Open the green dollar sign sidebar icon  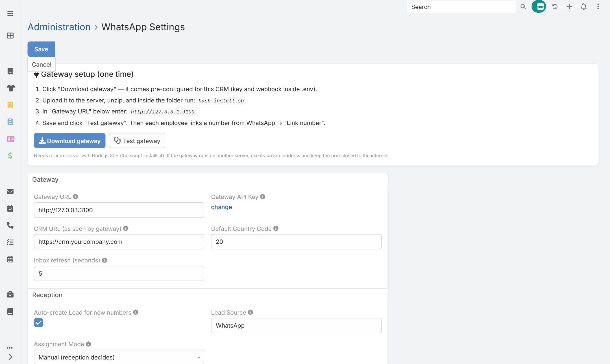[10, 156]
